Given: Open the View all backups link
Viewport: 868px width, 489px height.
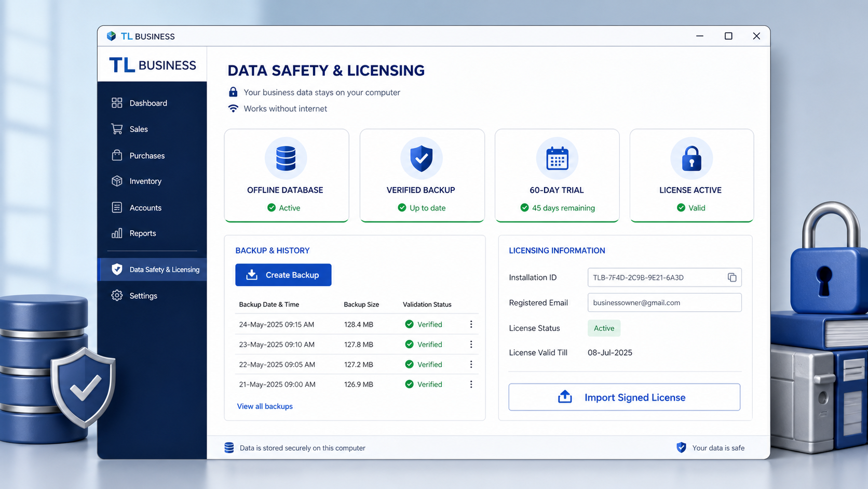Looking at the screenshot, I should [265, 406].
